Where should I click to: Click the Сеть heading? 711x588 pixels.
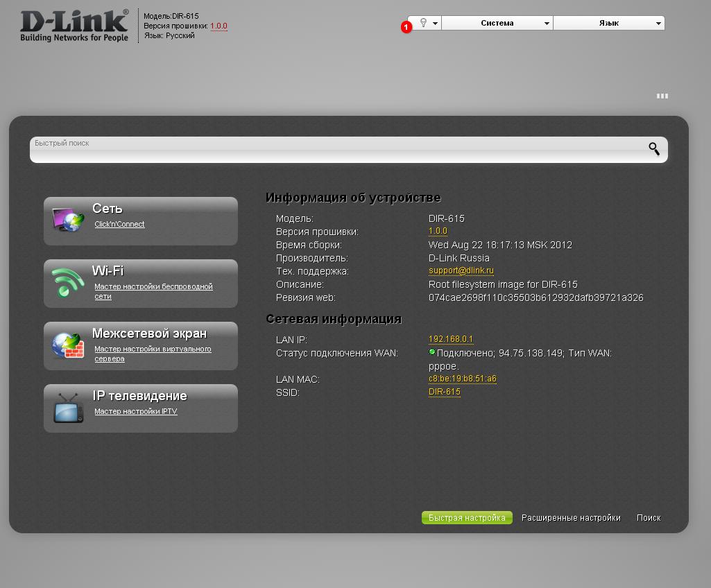(x=108, y=209)
